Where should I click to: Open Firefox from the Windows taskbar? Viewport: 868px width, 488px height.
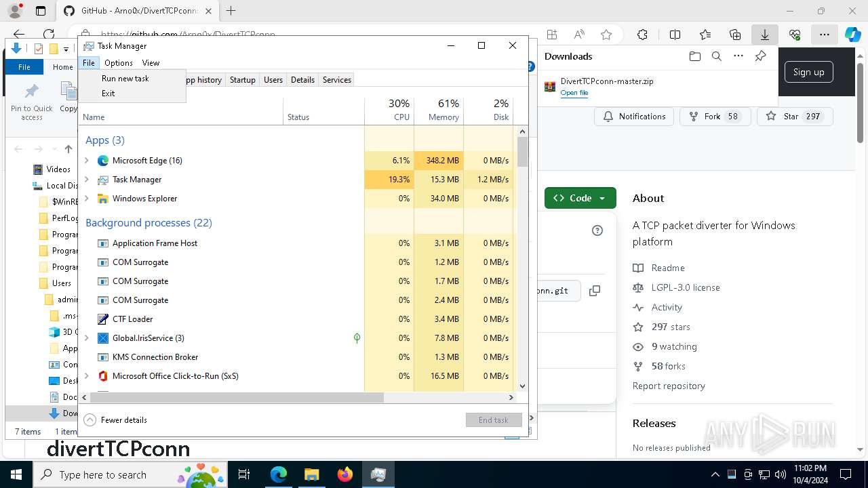[344, 474]
